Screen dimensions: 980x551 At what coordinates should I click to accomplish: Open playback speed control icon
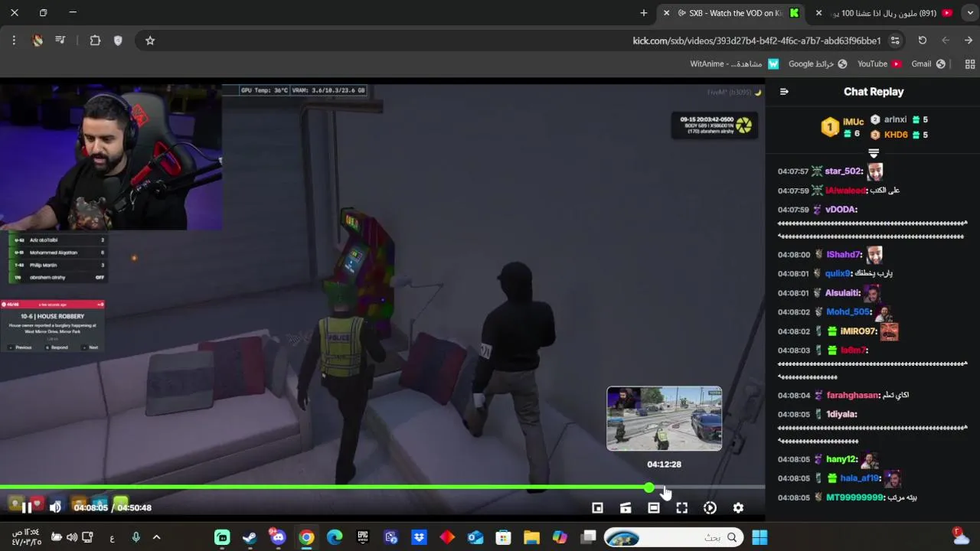(710, 507)
